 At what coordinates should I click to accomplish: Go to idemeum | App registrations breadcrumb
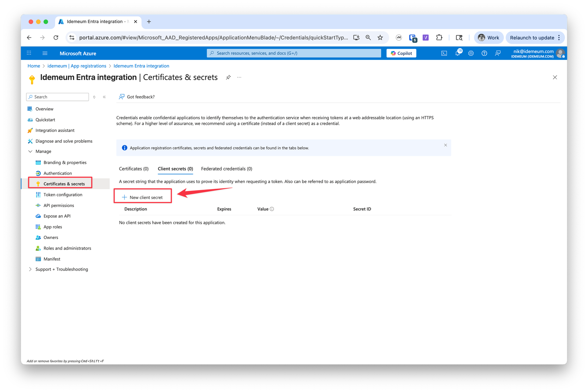77,66
